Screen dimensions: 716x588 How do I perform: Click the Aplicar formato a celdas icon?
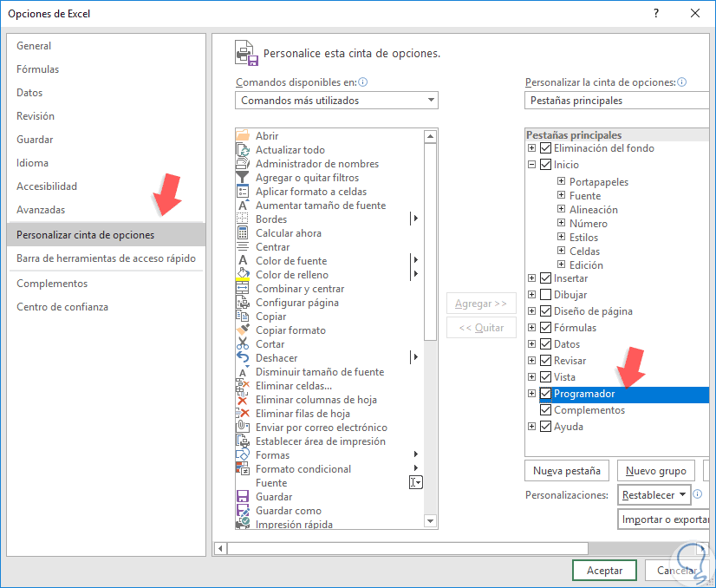click(x=243, y=192)
